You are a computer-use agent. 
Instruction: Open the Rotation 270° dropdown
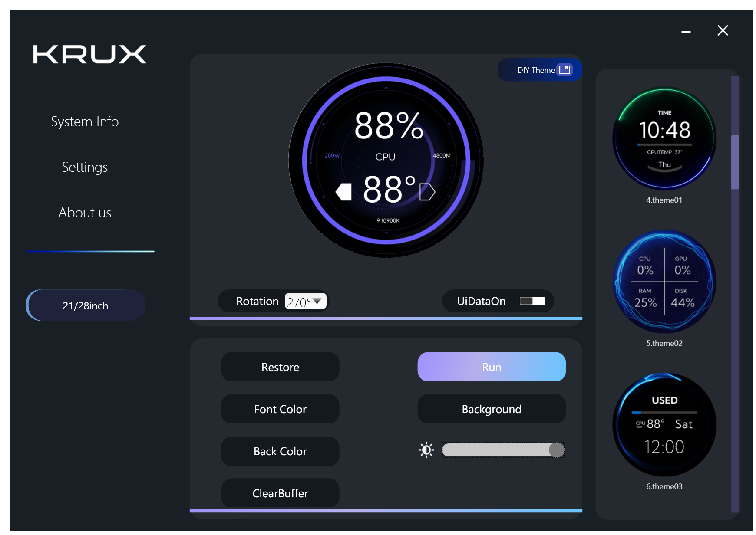305,301
